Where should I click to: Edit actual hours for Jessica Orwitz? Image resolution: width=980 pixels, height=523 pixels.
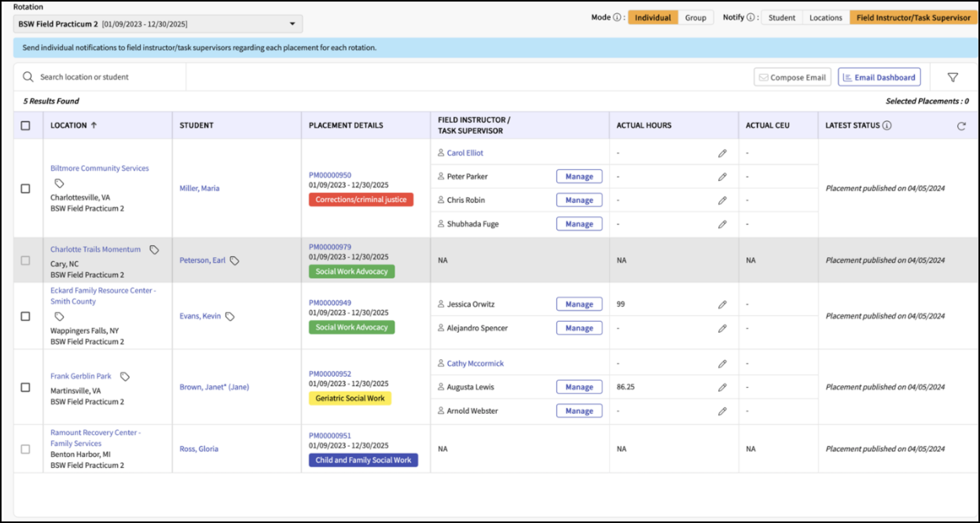click(722, 304)
